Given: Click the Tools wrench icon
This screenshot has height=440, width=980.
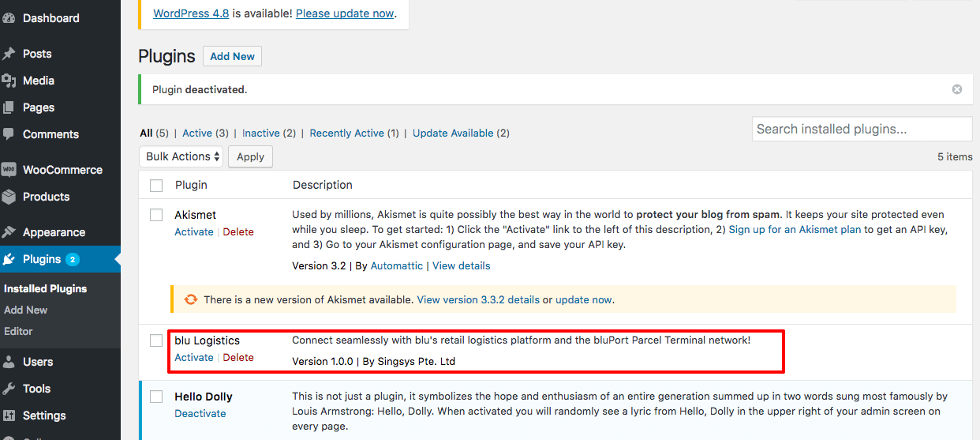Looking at the screenshot, I should coord(9,389).
